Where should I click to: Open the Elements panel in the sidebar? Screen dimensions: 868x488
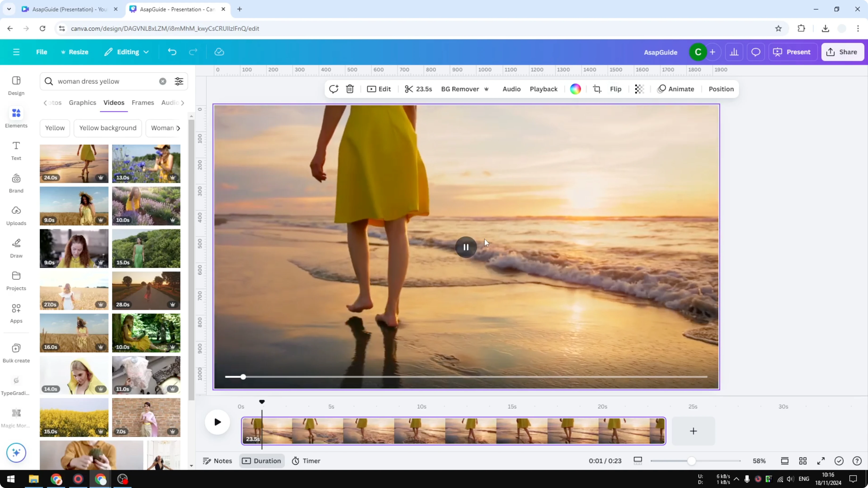(16, 117)
